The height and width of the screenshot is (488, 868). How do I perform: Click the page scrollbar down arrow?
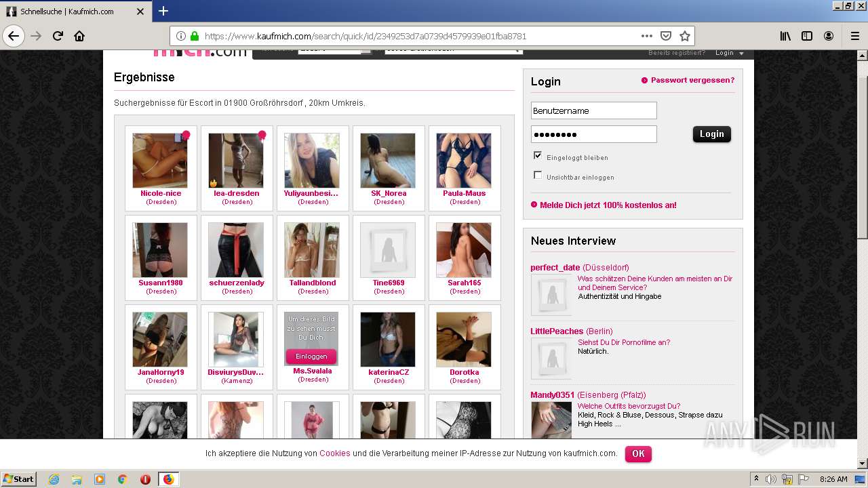coord(862,464)
